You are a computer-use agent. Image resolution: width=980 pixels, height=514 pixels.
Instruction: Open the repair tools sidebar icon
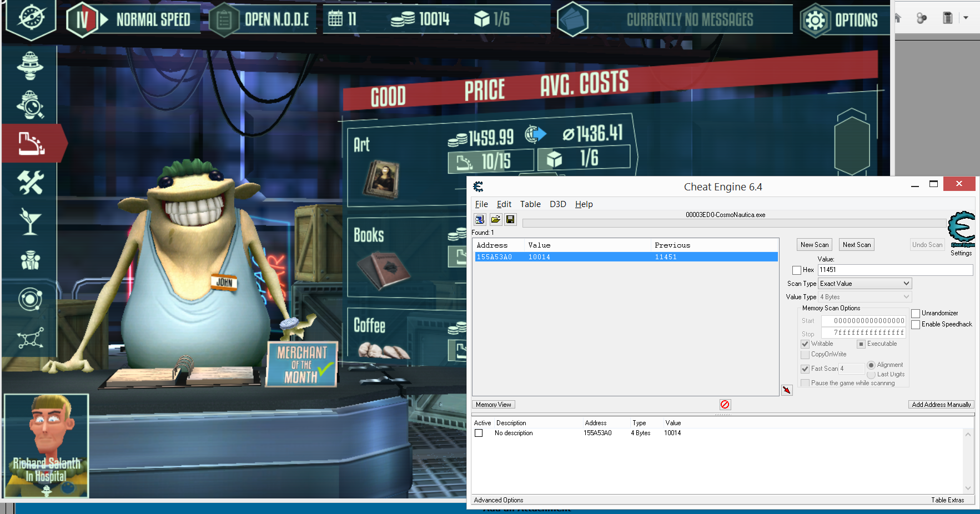[30, 183]
